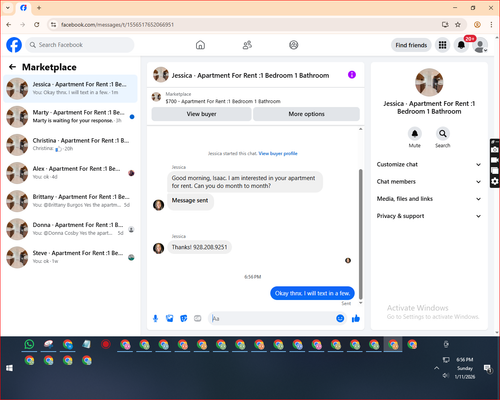Open Donna apartment conversation
The width and height of the screenshot is (500, 400).
[70, 229]
